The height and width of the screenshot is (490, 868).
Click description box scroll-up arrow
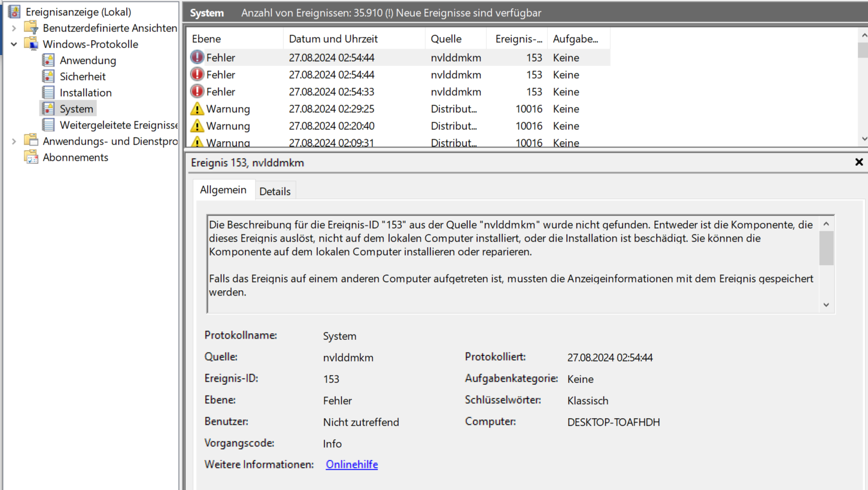click(826, 224)
